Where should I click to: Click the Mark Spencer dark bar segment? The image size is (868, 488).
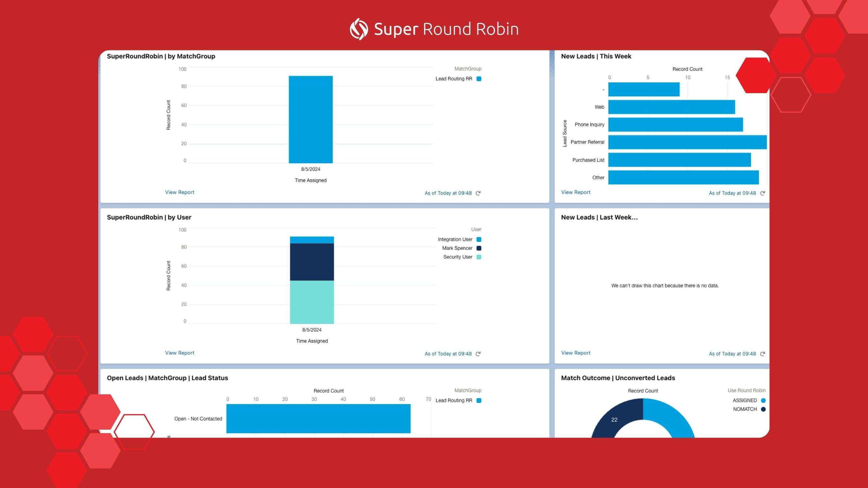tap(312, 262)
